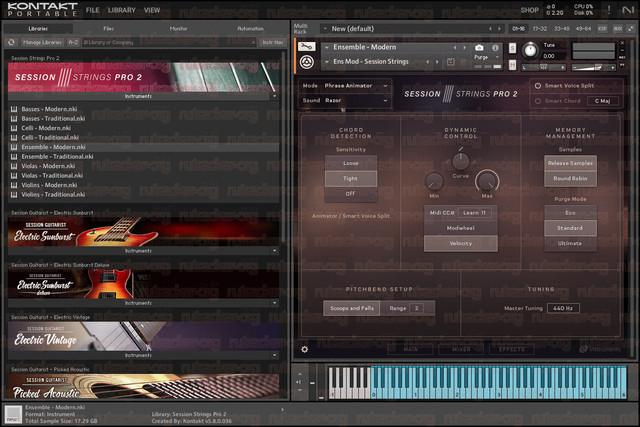Screen dimensions: 640x427
Task: Open the C Maj chord key selector
Action: click(602, 101)
